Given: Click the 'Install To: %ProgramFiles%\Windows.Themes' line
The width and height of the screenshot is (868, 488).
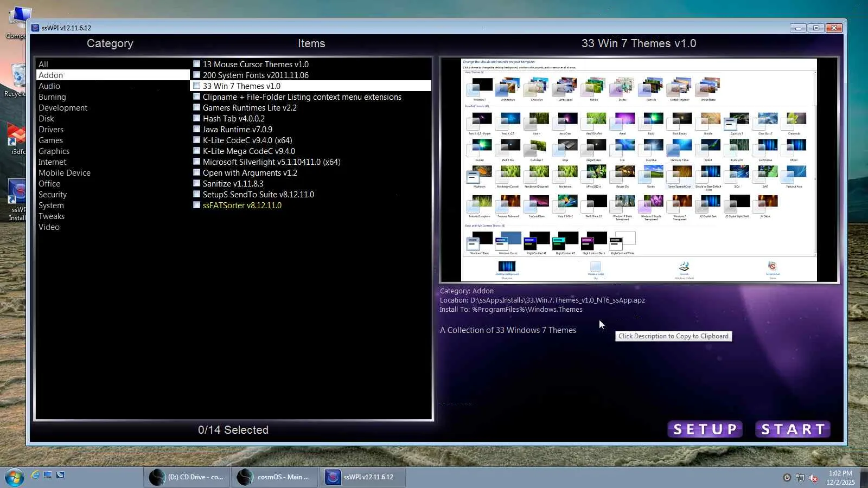Looking at the screenshot, I should [x=511, y=310].
